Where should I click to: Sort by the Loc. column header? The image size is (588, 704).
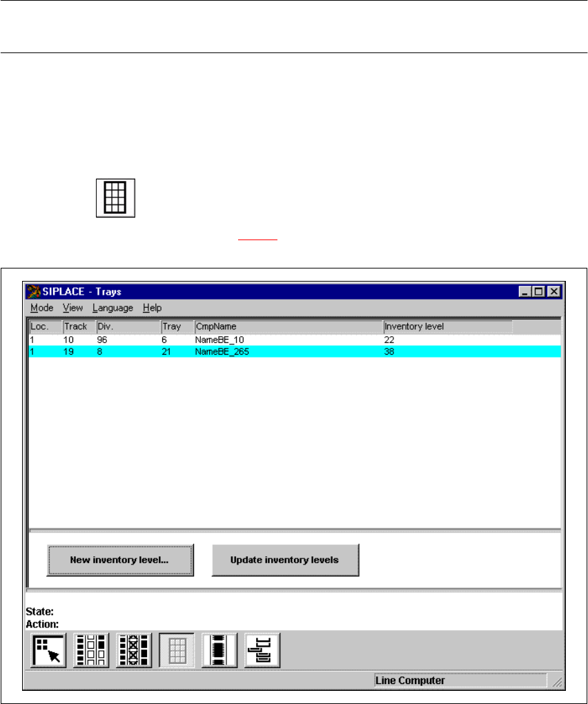[x=46, y=326]
